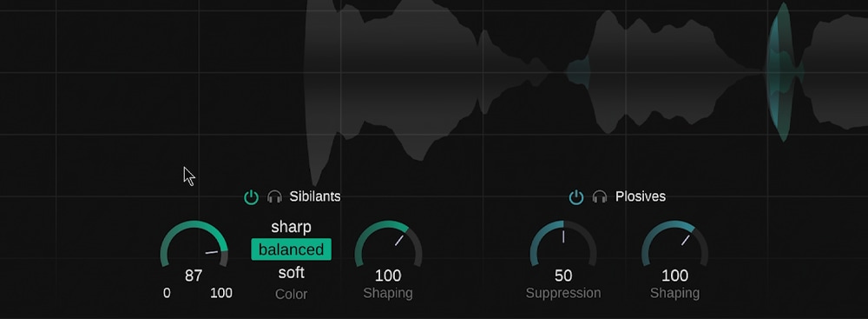Click the Plosives Shaping knob
This screenshot has height=319, width=868.
coord(674,244)
